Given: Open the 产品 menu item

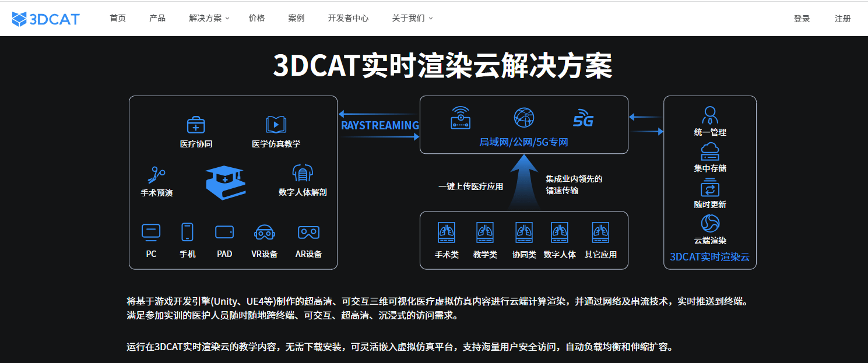Looking at the screenshot, I should pos(157,18).
